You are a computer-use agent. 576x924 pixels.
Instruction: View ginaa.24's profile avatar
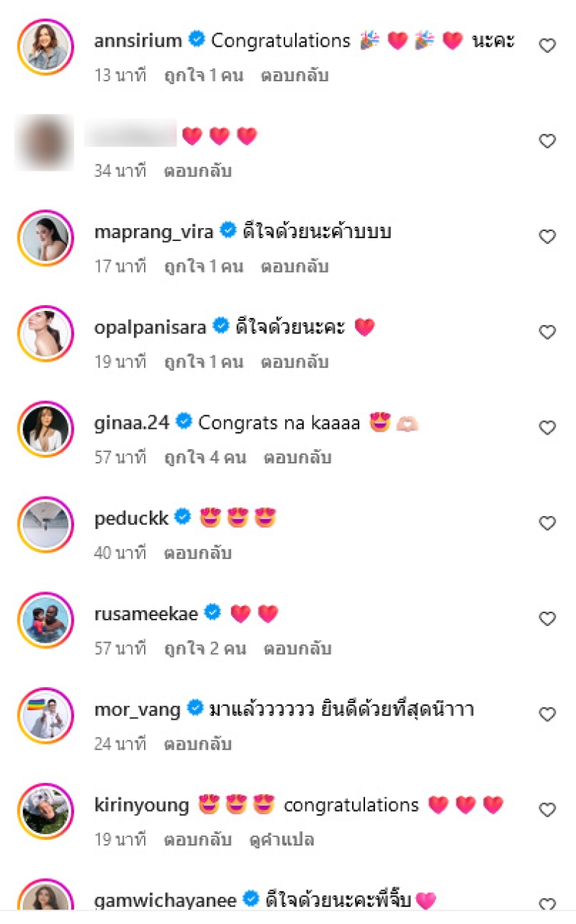45,429
